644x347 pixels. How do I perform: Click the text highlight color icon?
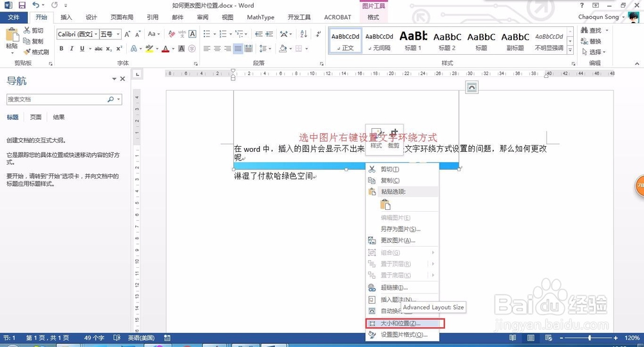149,48
